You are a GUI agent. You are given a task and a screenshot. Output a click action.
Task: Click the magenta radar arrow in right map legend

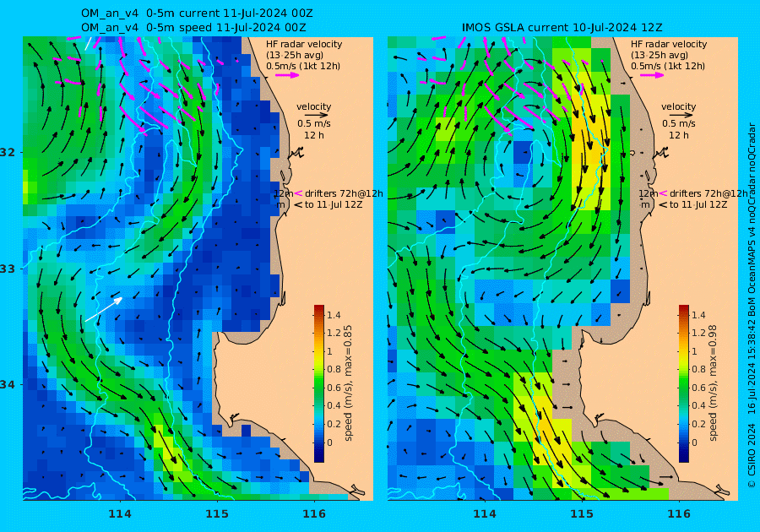coord(652,75)
